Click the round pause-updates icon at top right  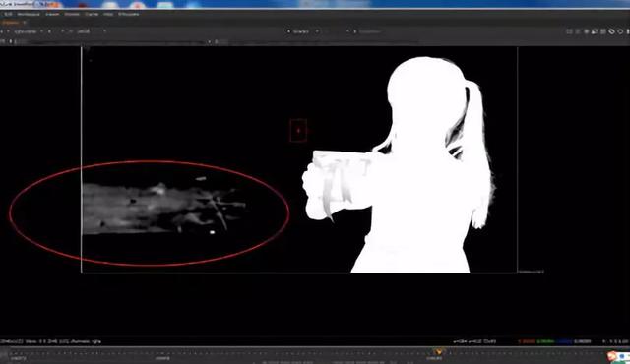tap(587, 31)
